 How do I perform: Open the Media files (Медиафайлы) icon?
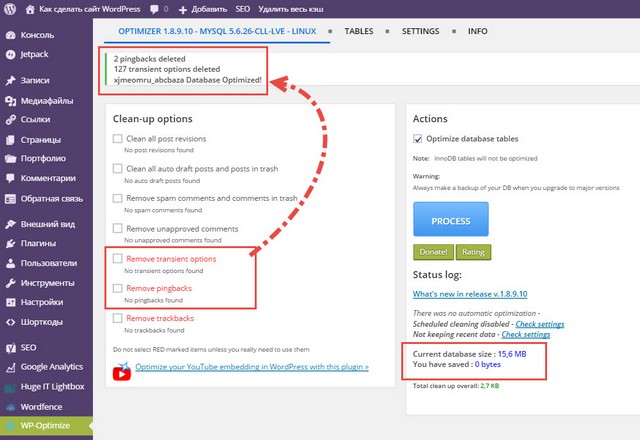point(10,101)
